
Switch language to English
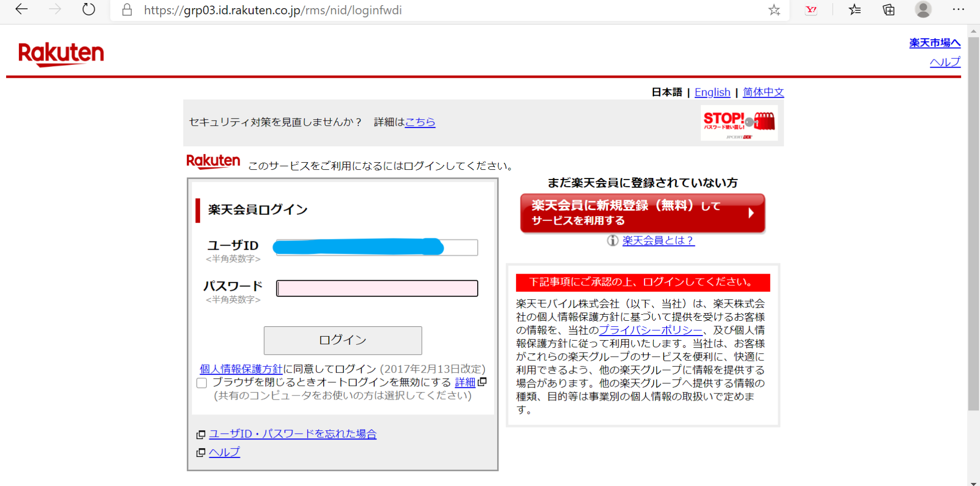(x=712, y=93)
